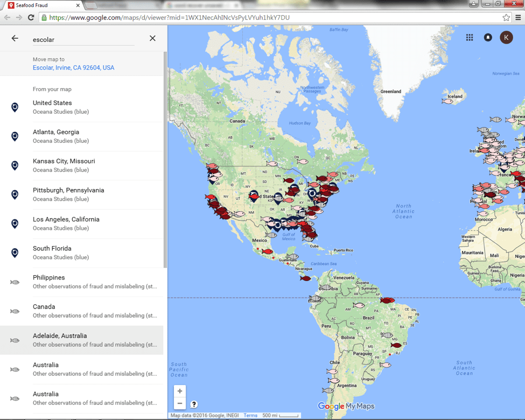Zoom out of the map
The height and width of the screenshot is (420, 525).
[180, 403]
